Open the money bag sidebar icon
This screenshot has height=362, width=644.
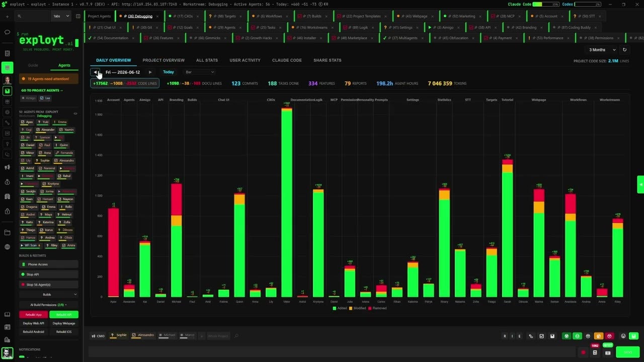point(7,182)
